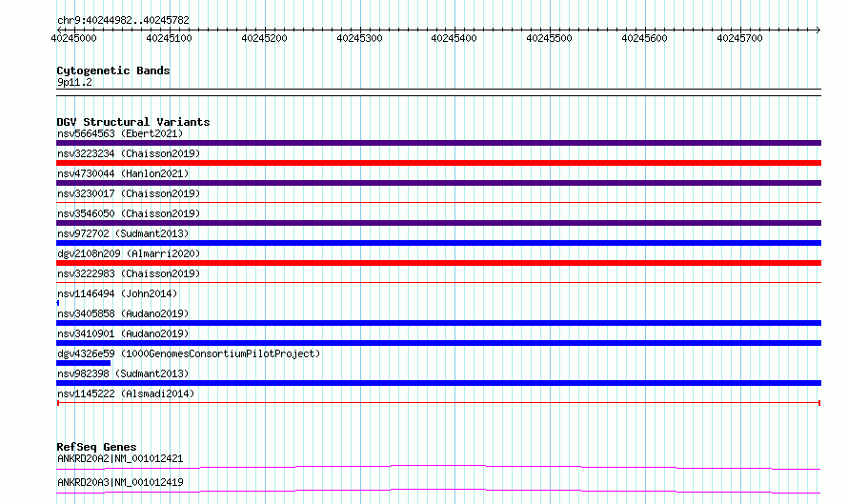
Task: Open gene ANKRD20A2|NM_001012421 label
Action: [x=120, y=458]
